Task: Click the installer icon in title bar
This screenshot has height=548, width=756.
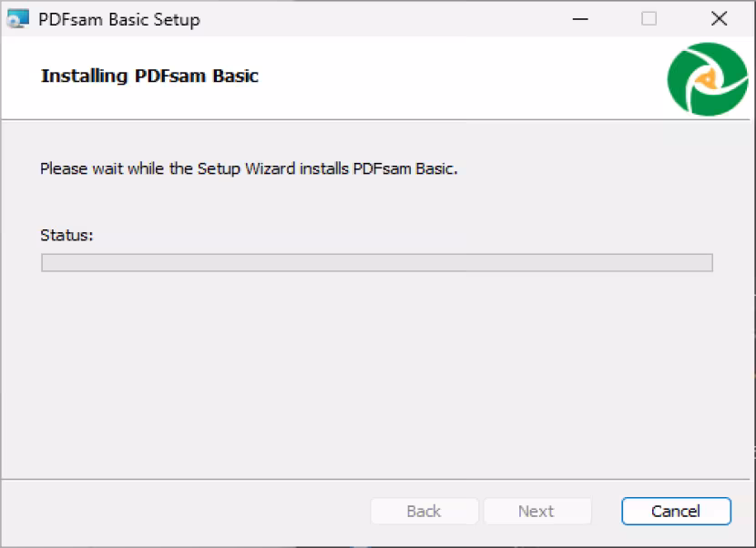Action: click(x=18, y=19)
